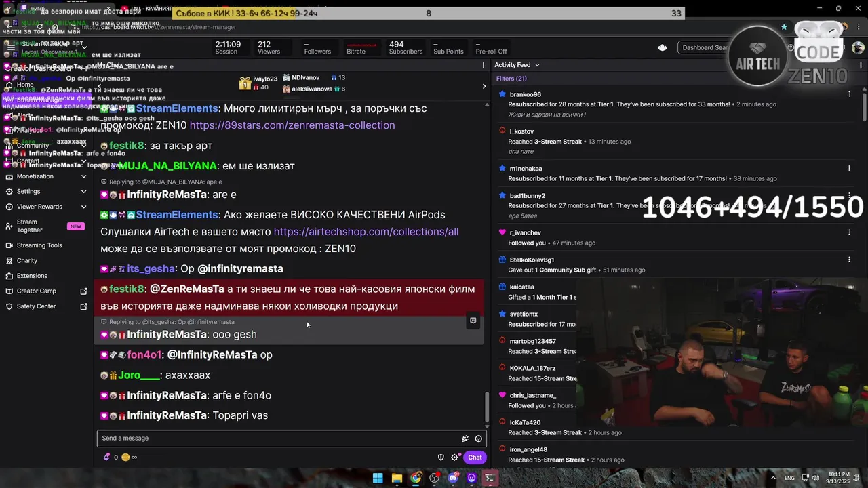Open Windows Start menu
Screen dimensions: 868x488
(x=378, y=478)
